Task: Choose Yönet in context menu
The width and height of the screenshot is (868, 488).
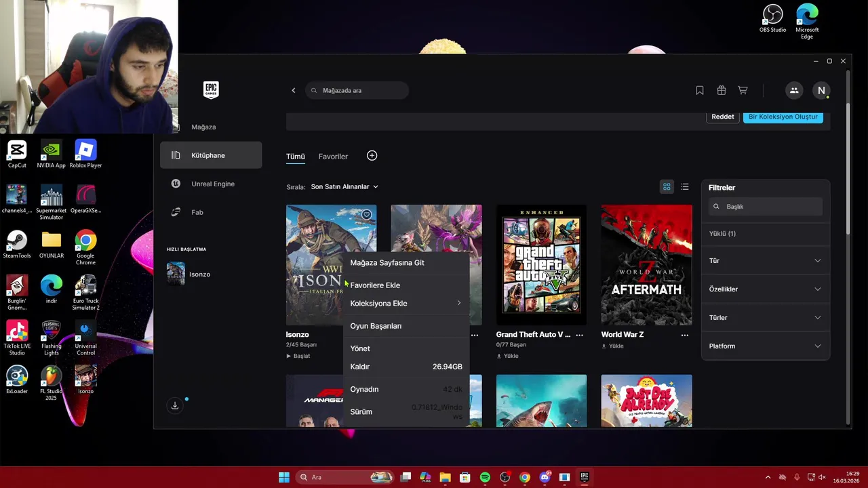Action: tap(406, 348)
